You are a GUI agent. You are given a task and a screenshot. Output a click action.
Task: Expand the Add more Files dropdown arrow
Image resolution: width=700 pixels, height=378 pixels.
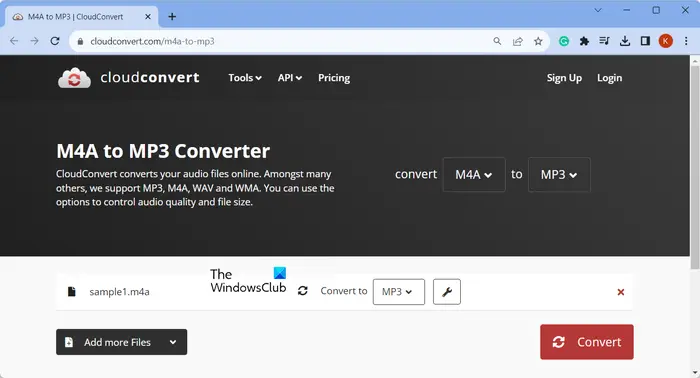(x=173, y=342)
